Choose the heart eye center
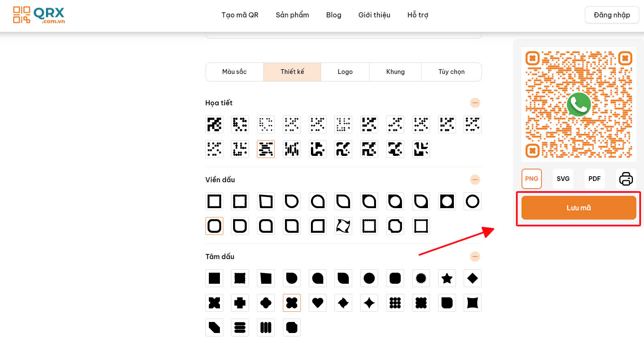The image size is (644, 350). point(318,303)
